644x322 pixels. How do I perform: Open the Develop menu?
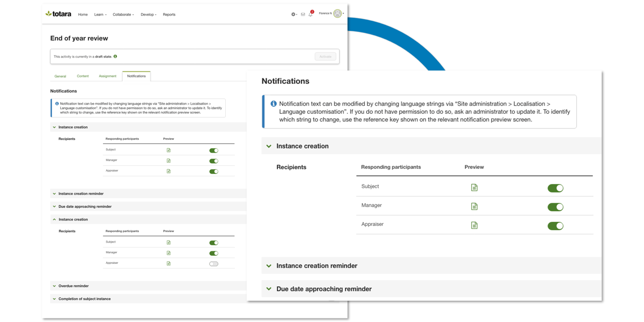[148, 14]
